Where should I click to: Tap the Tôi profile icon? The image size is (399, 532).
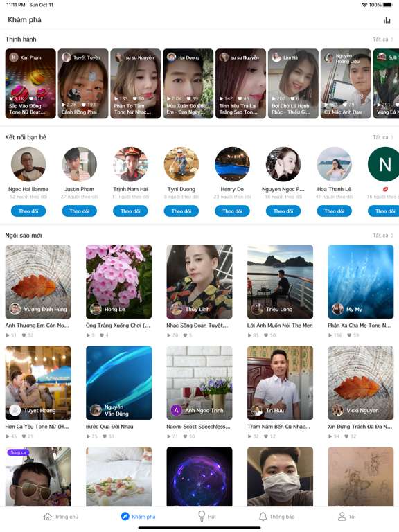342,516
